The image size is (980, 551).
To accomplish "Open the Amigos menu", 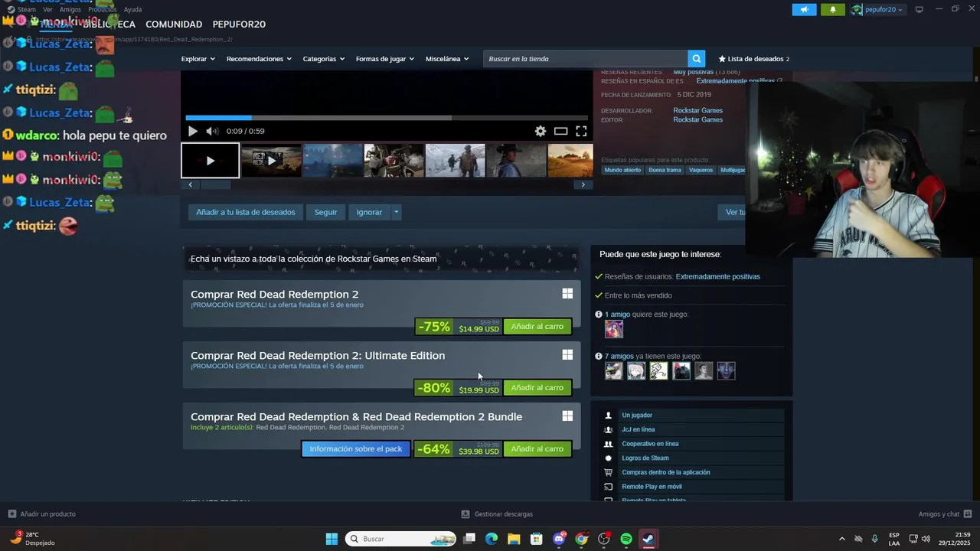I will coord(70,9).
